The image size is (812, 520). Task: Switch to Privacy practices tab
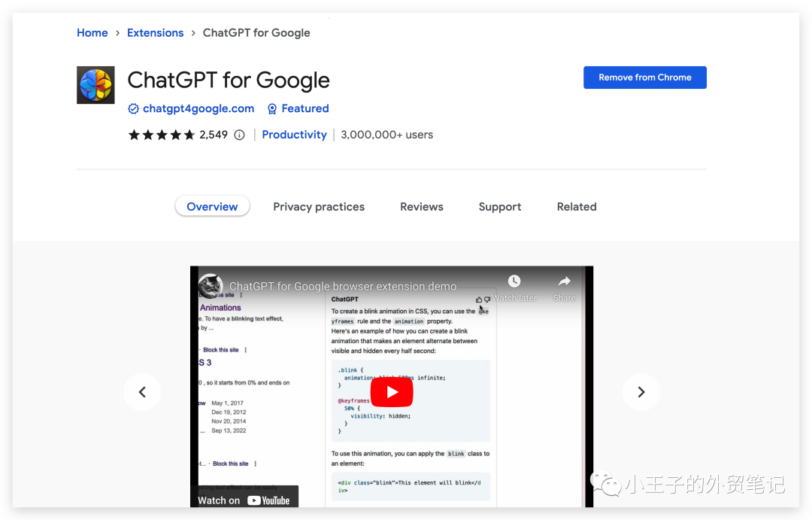click(x=319, y=206)
